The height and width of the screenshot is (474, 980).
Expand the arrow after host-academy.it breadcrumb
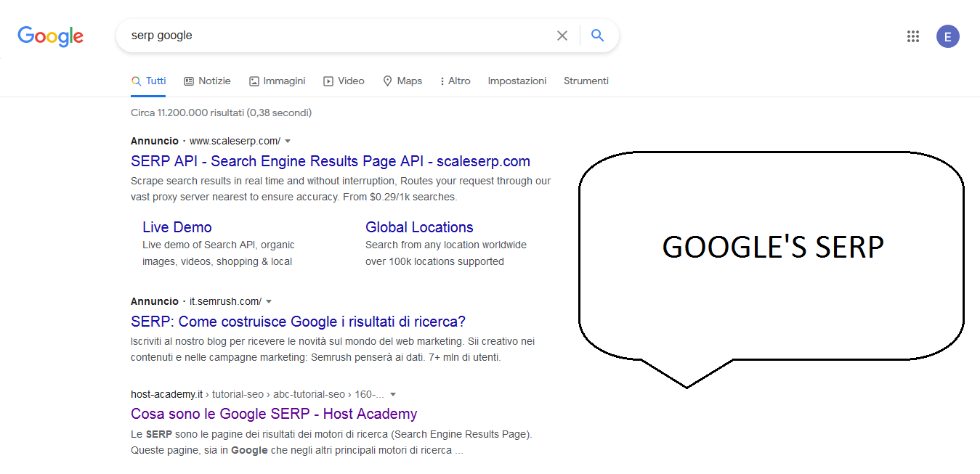click(x=393, y=395)
